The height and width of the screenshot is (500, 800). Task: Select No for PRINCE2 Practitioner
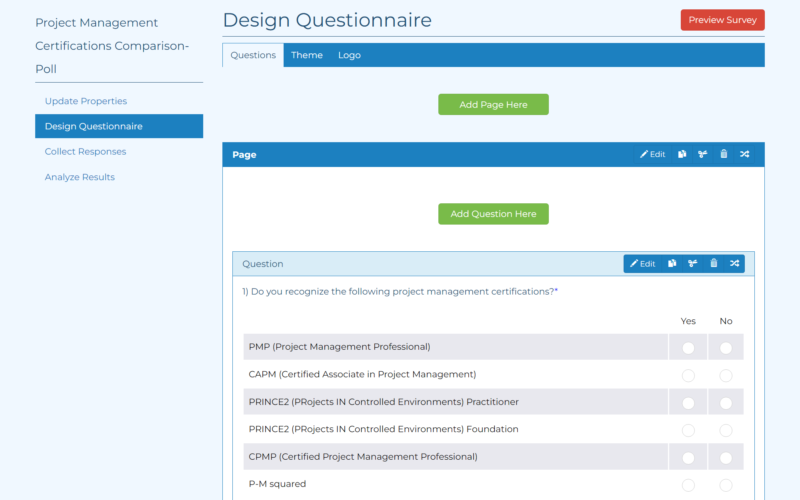coord(726,403)
